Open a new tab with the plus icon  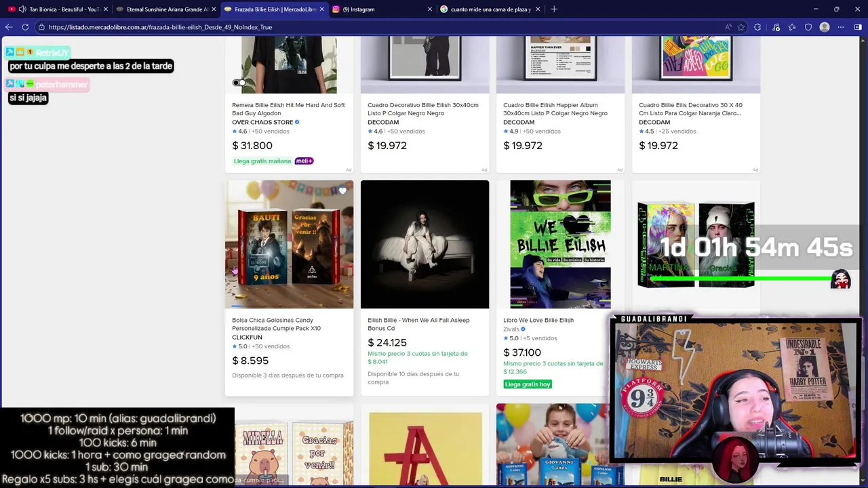554,9
